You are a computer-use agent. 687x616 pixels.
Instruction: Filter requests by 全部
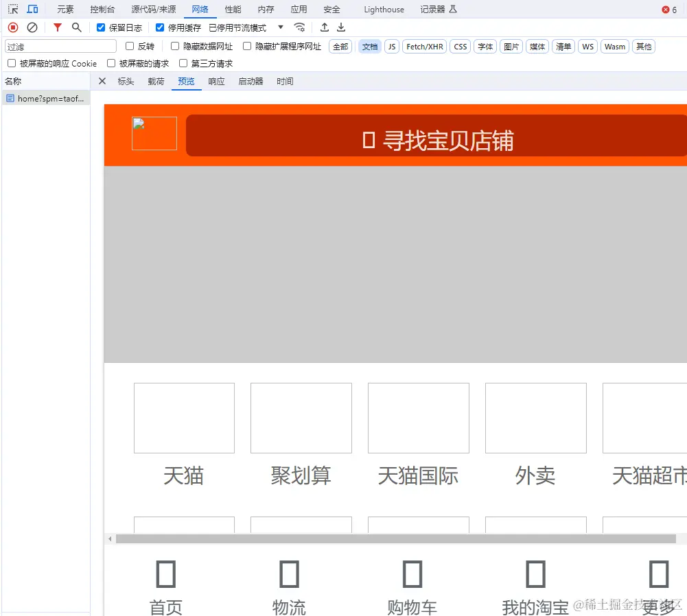[x=340, y=47]
